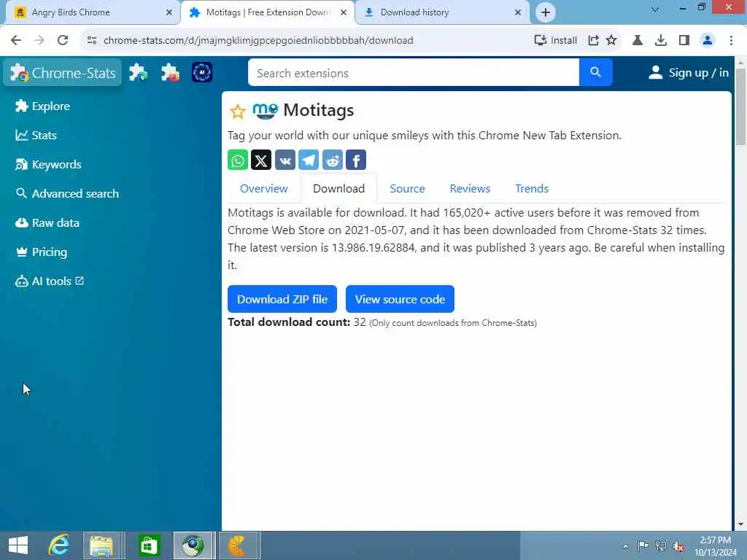
Task: Open Keywords in the sidebar
Action: (48, 165)
